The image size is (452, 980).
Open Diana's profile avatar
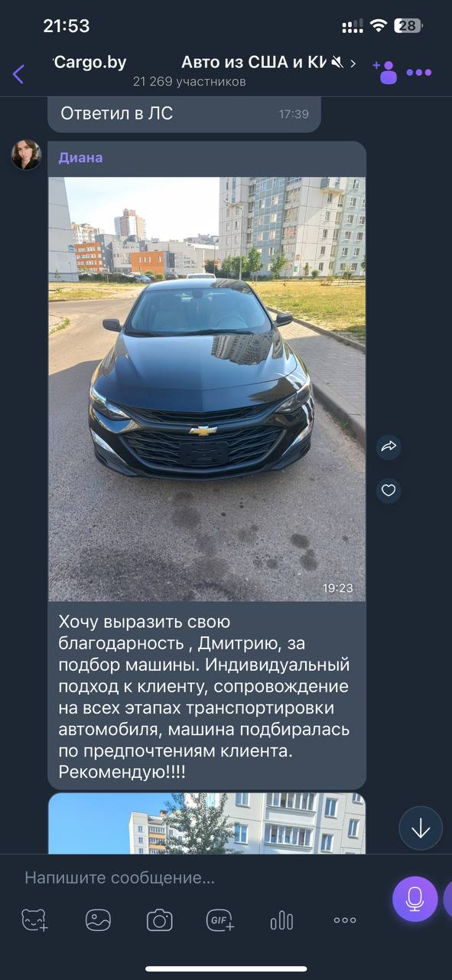26,155
